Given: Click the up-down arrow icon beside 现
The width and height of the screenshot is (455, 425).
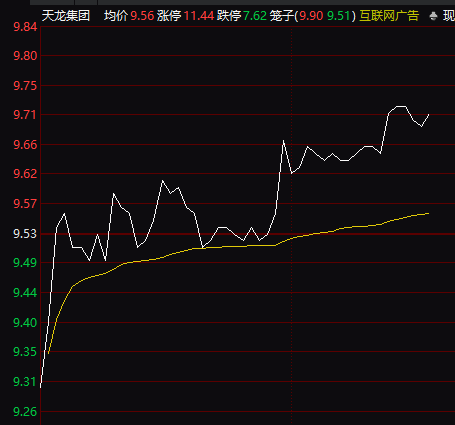Looking at the screenshot, I should click(x=433, y=16).
